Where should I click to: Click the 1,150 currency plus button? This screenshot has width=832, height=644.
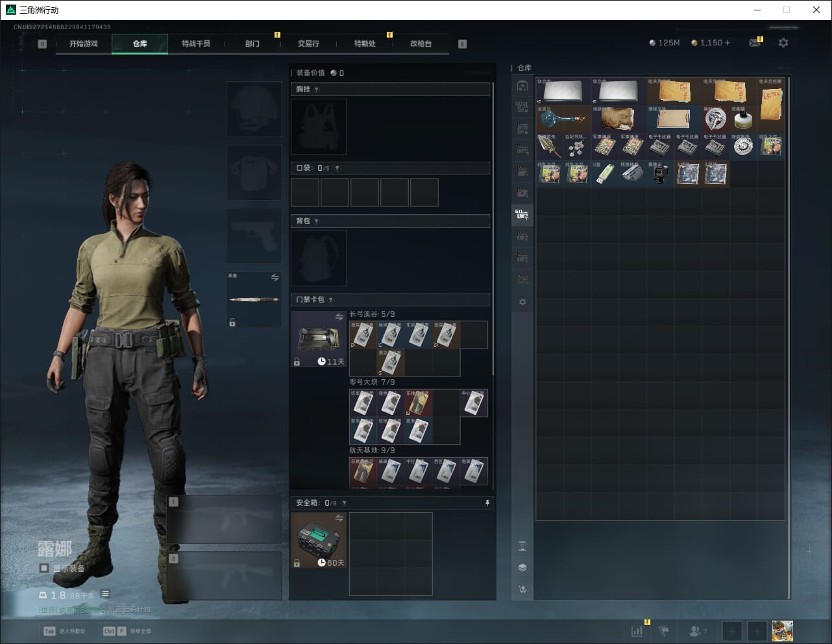[728, 43]
